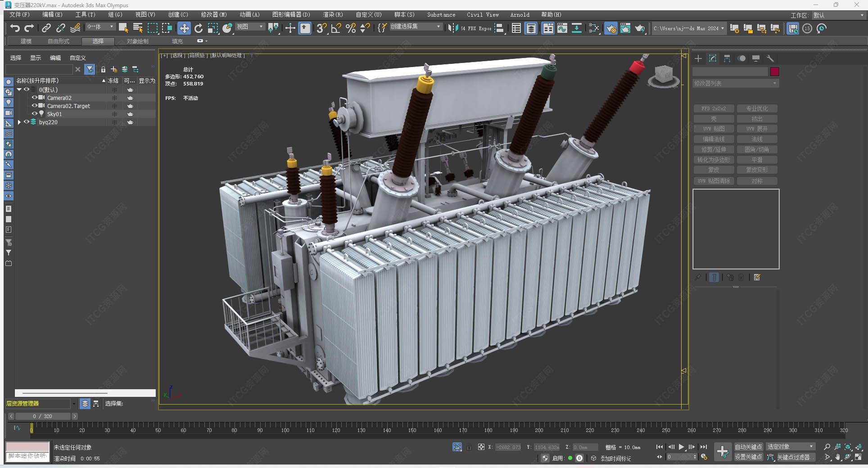The height and width of the screenshot is (468, 868).
Task: Toggle the 3D Snaps button
Action: click(x=321, y=28)
